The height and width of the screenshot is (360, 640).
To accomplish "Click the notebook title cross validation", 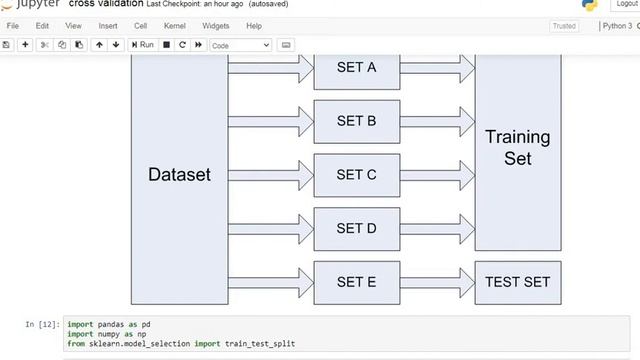I will 106,4.
